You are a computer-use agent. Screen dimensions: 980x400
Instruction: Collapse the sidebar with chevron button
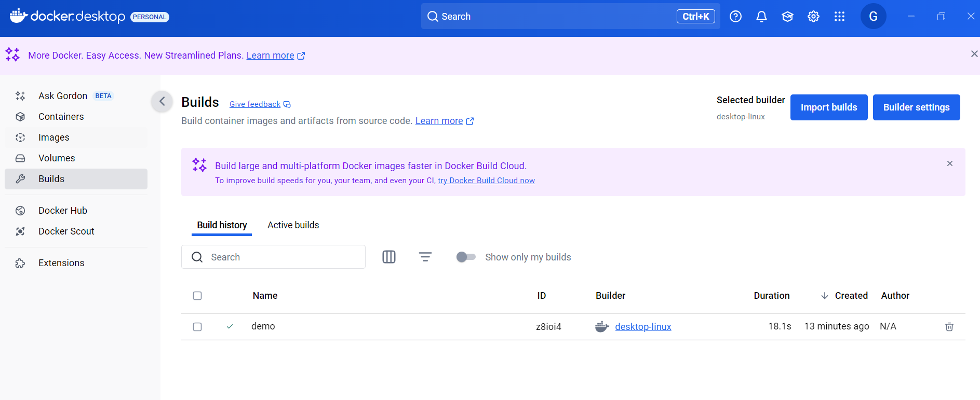coord(162,101)
